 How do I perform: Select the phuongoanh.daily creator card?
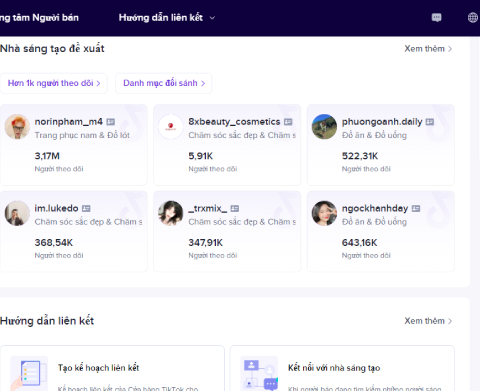[x=381, y=145]
